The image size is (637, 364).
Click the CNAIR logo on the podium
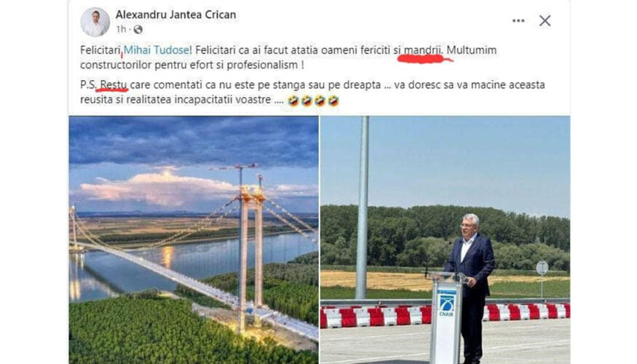[x=446, y=305]
